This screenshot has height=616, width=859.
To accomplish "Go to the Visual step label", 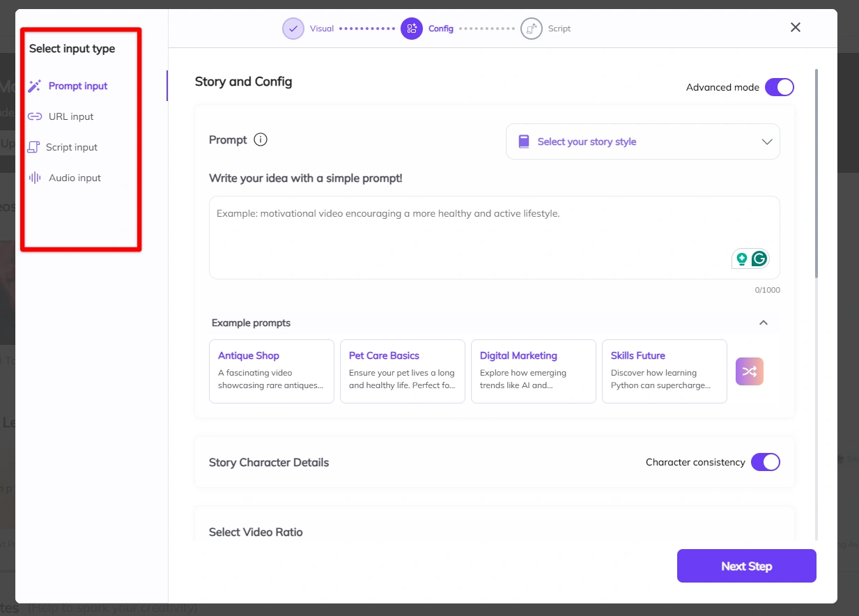I will tap(322, 29).
